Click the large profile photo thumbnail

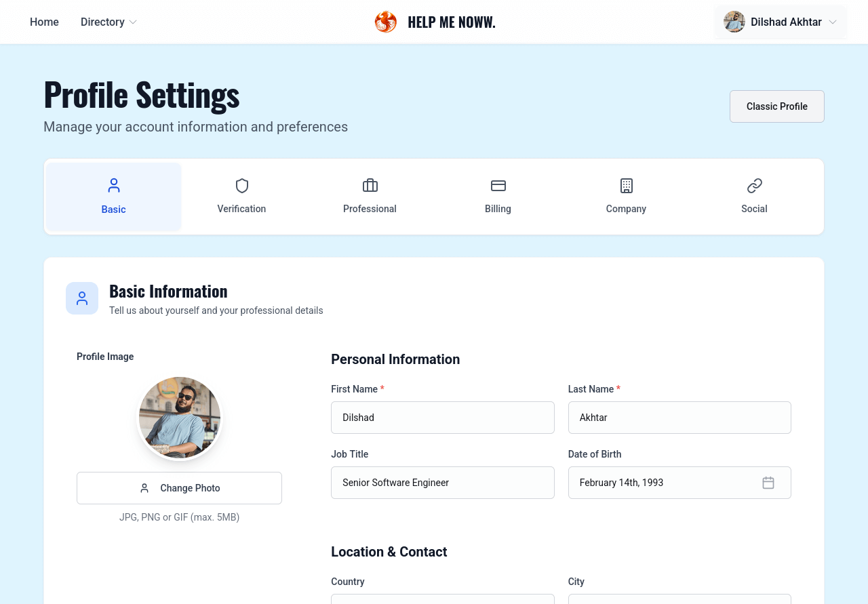pyautogui.click(x=180, y=418)
